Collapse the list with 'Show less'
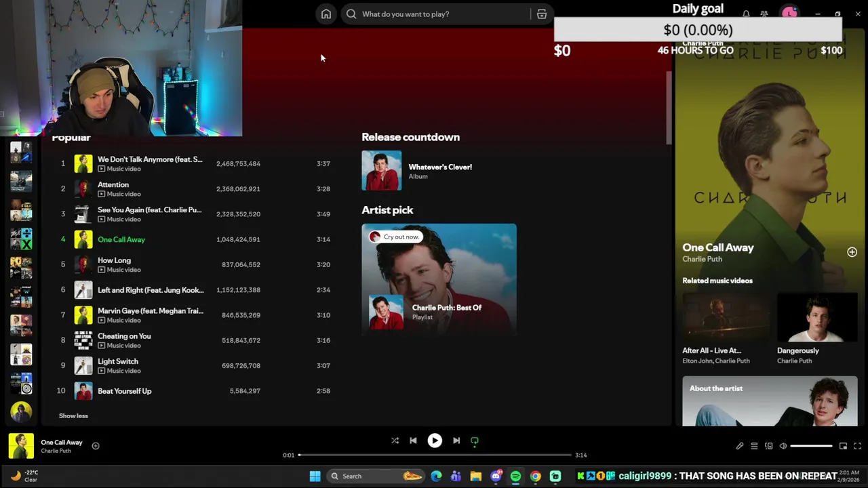This screenshot has width=868, height=488. pos(73,416)
